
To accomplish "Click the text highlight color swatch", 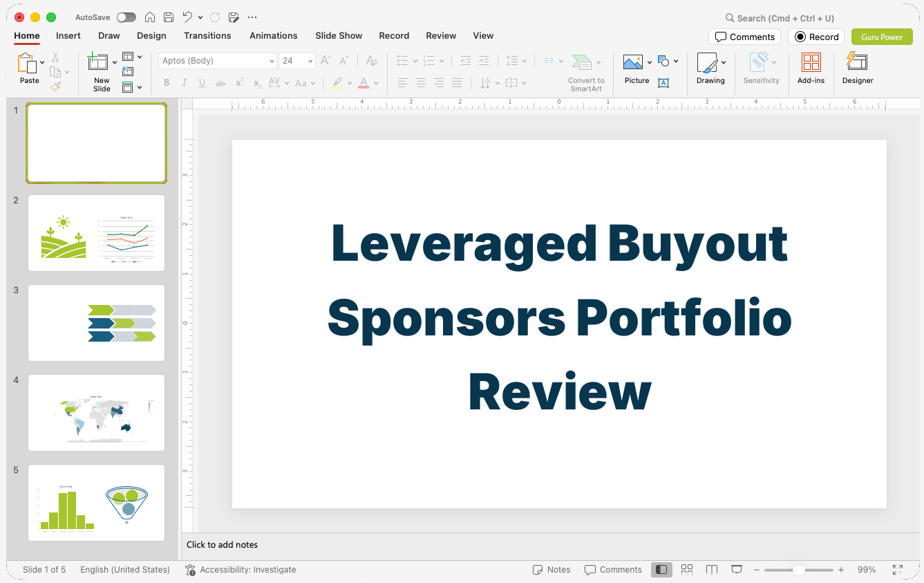I will (x=337, y=83).
